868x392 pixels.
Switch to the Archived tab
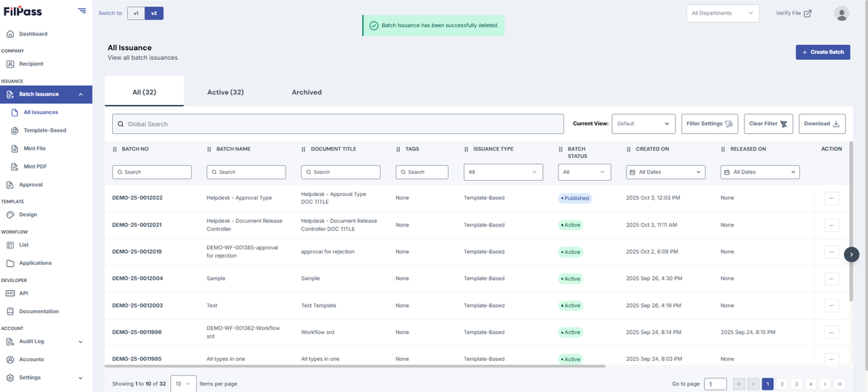(307, 93)
